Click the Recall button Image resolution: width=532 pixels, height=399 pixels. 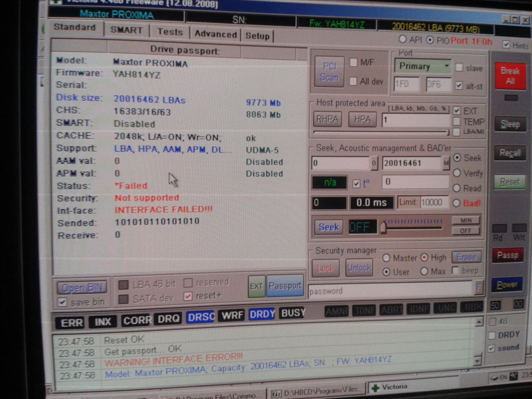(x=510, y=153)
